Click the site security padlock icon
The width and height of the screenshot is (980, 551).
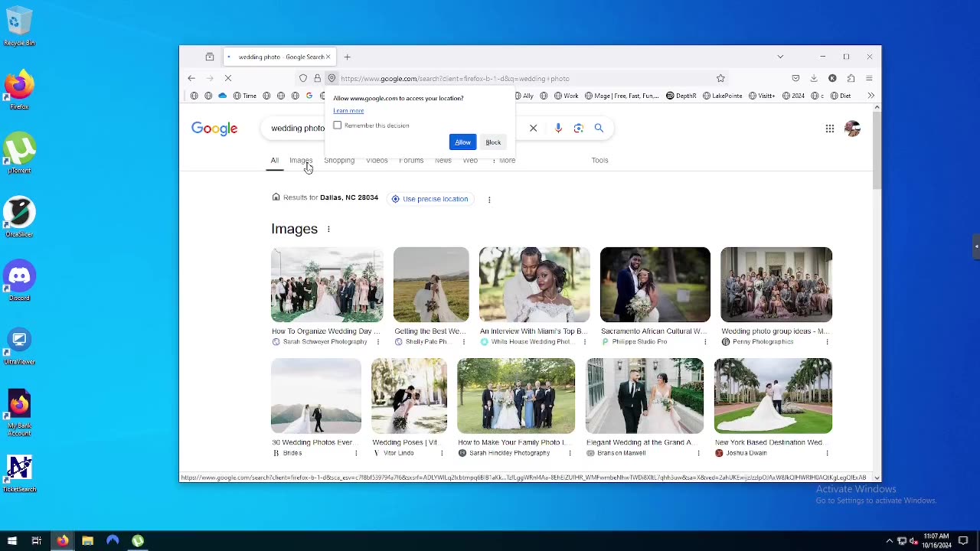point(317,78)
